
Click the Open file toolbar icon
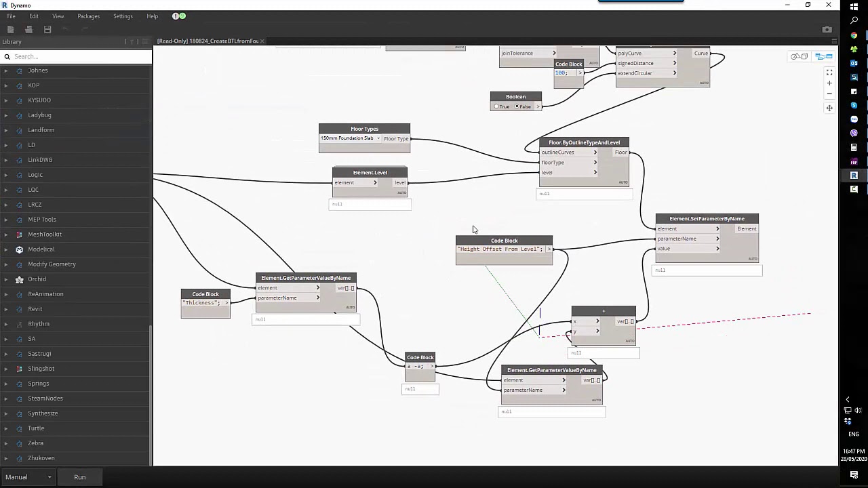coord(28,29)
